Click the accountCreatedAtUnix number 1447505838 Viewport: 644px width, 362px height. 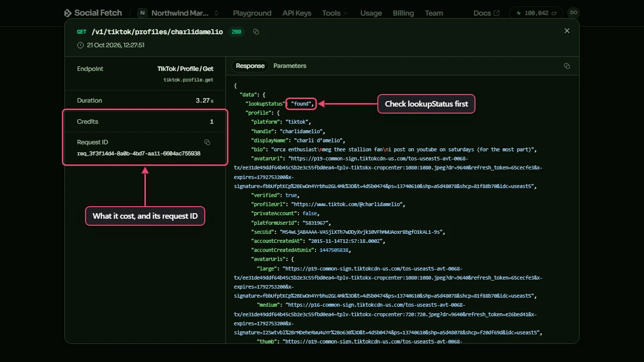click(335, 250)
